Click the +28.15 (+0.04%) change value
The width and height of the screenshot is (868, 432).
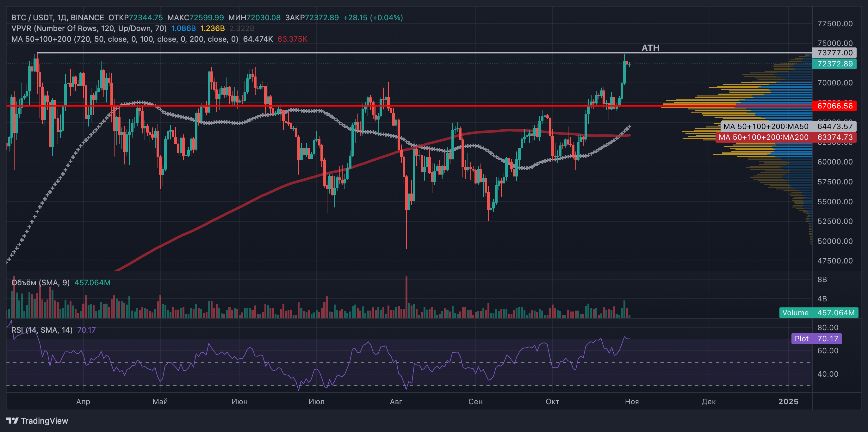[x=373, y=17]
